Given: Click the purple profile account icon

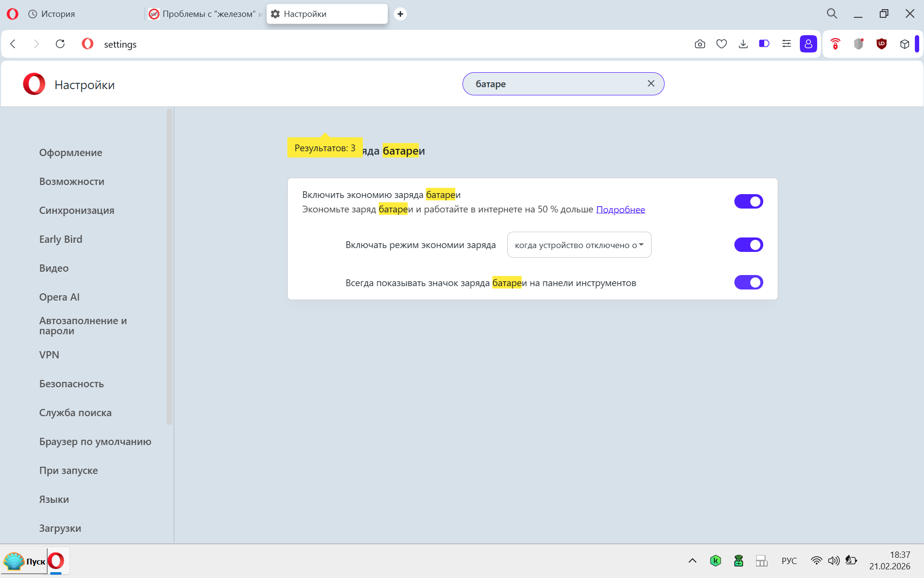Looking at the screenshot, I should pyautogui.click(x=808, y=44).
